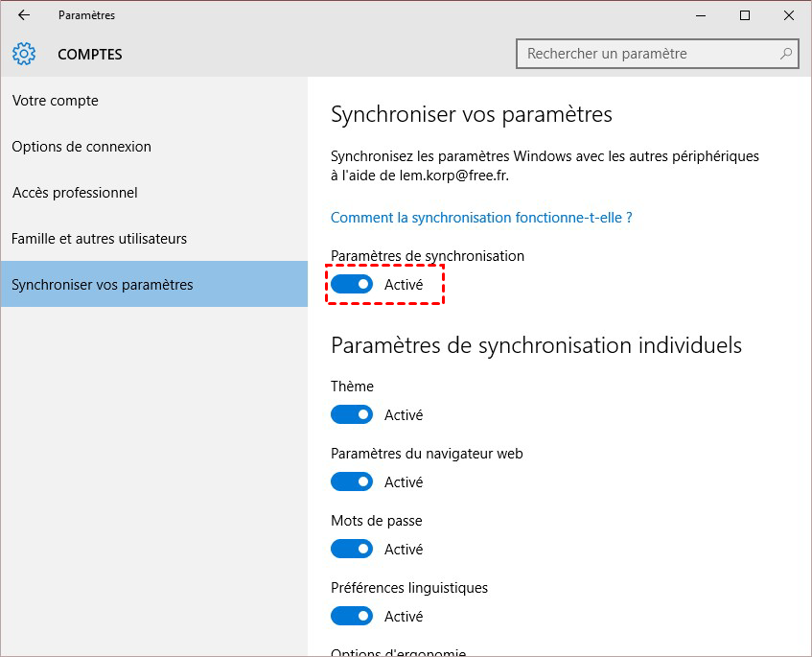Screen dimensions: 812x657
Task: Switch off Mots de passe syncing
Action: click(352, 550)
